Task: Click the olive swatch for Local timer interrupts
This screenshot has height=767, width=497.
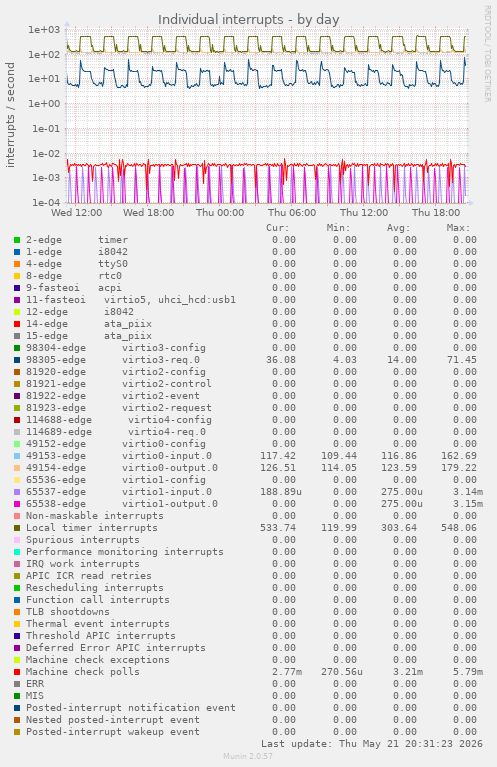Action: [x=17, y=528]
